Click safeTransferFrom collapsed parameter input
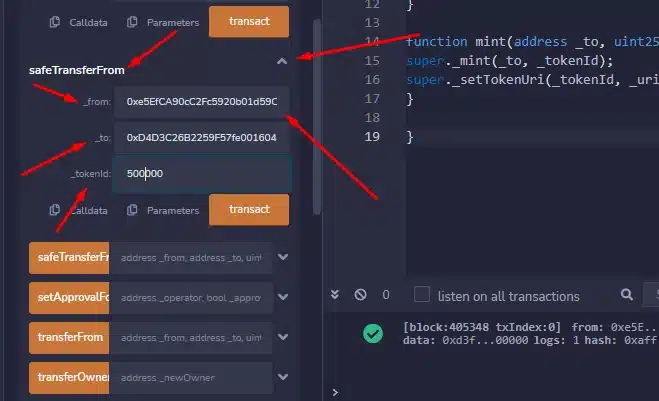Viewport: 659px width, 401px height. click(x=191, y=258)
